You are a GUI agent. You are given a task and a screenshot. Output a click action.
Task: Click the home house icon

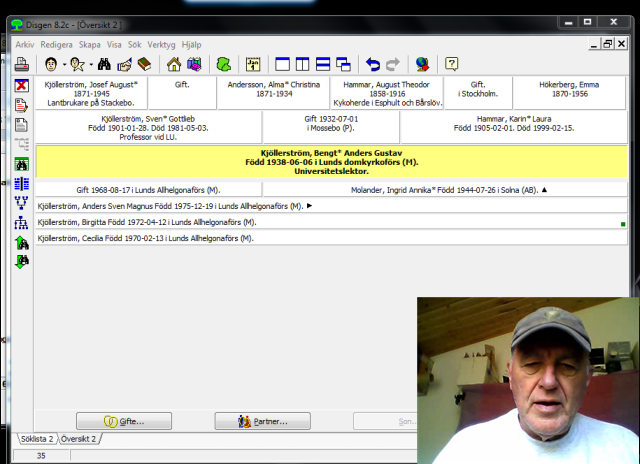click(x=174, y=64)
